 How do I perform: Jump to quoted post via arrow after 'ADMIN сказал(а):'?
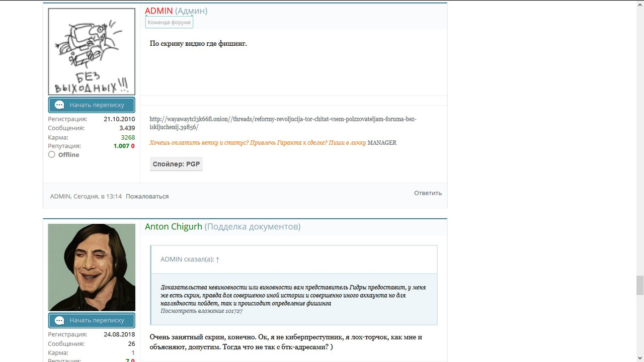coord(217,259)
